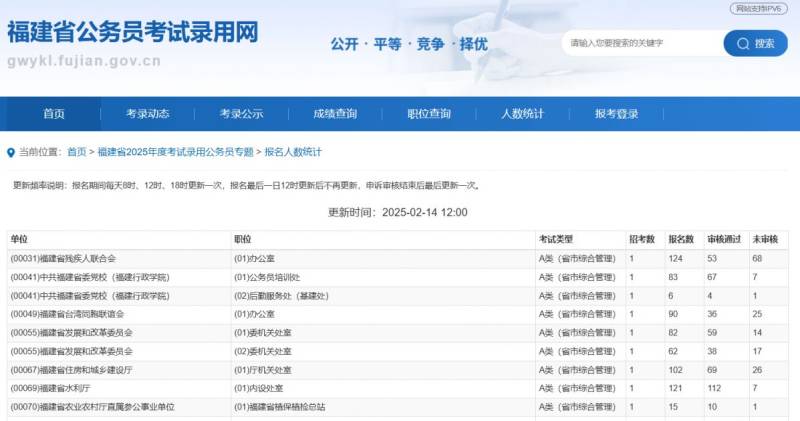This screenshot has width=800, height=421.
Task: Open the 考录动态 navigation item
Action: click(x=147, y=114)
